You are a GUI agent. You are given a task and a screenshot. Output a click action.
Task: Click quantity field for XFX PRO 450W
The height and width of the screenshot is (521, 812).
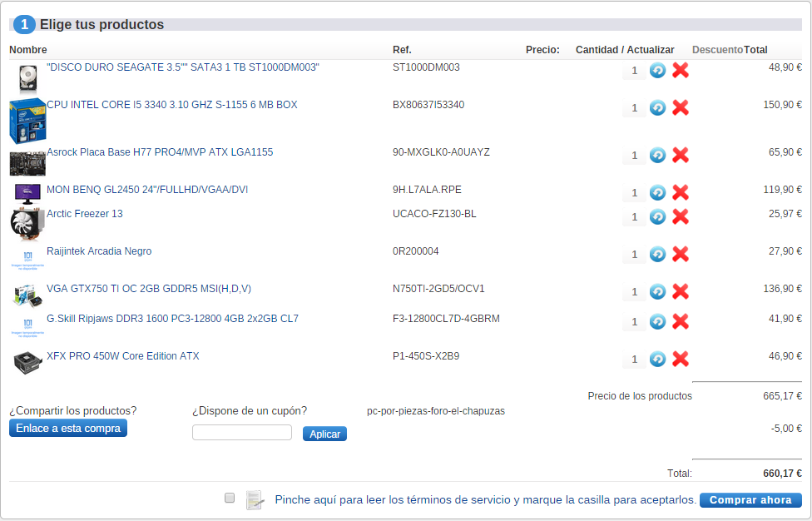[x=634, y=360]
